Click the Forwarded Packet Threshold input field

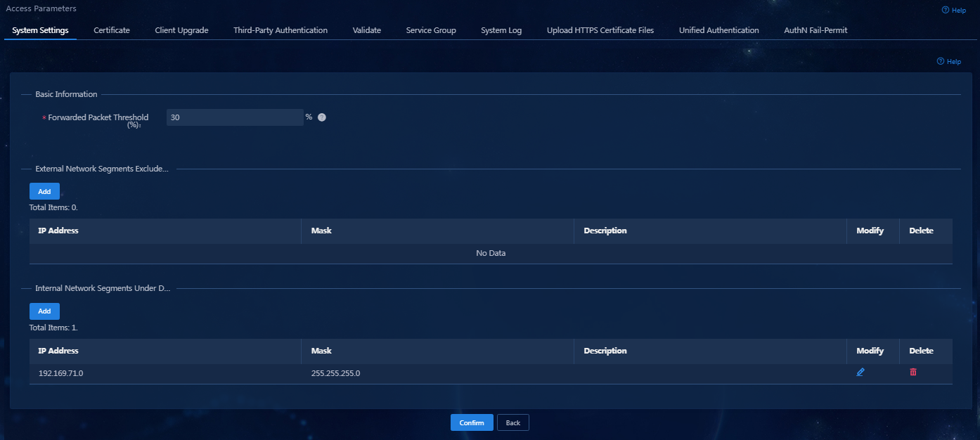(x=235, y=117)
